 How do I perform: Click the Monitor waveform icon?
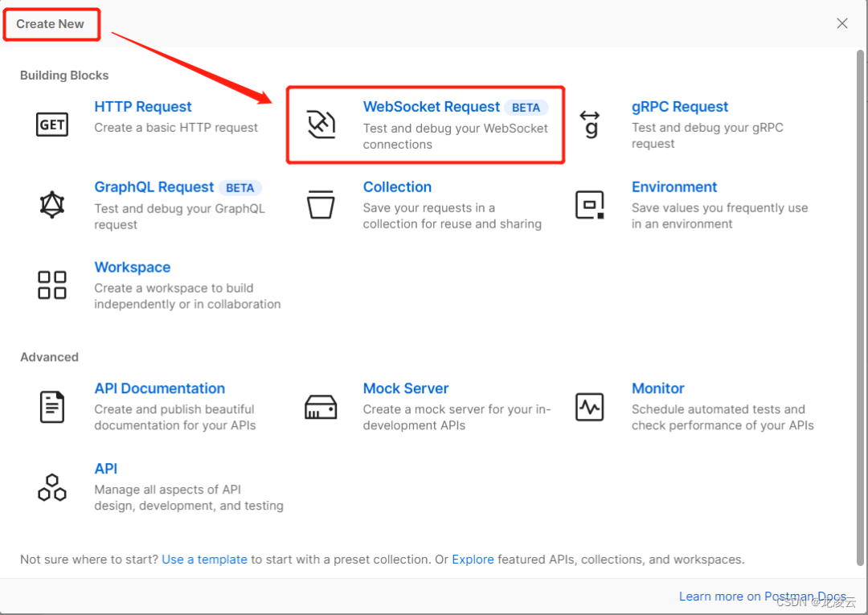click(590, 406)
